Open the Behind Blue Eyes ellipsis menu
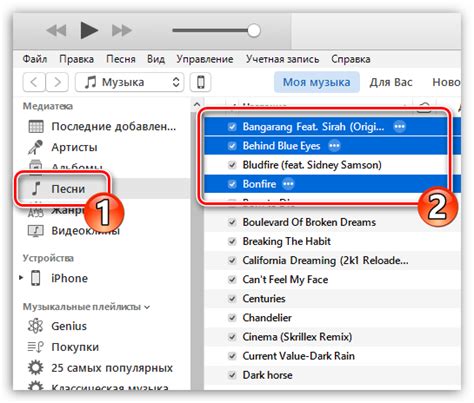 tap(334, 146)
